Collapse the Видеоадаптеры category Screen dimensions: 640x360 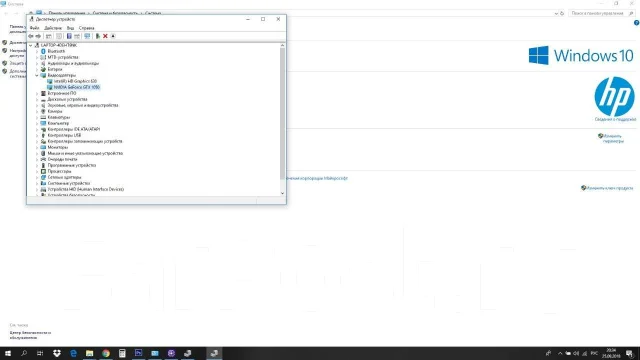37,75
